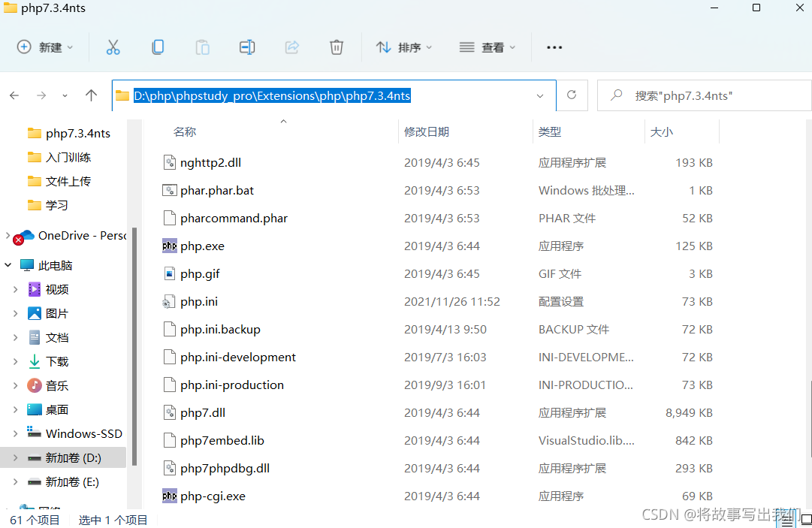Image resolution: width=812 pixels, height=528 pixels.
Task: Click the search php7.3.4nts box
Action: pyautogui.click(x=705, y=96)
